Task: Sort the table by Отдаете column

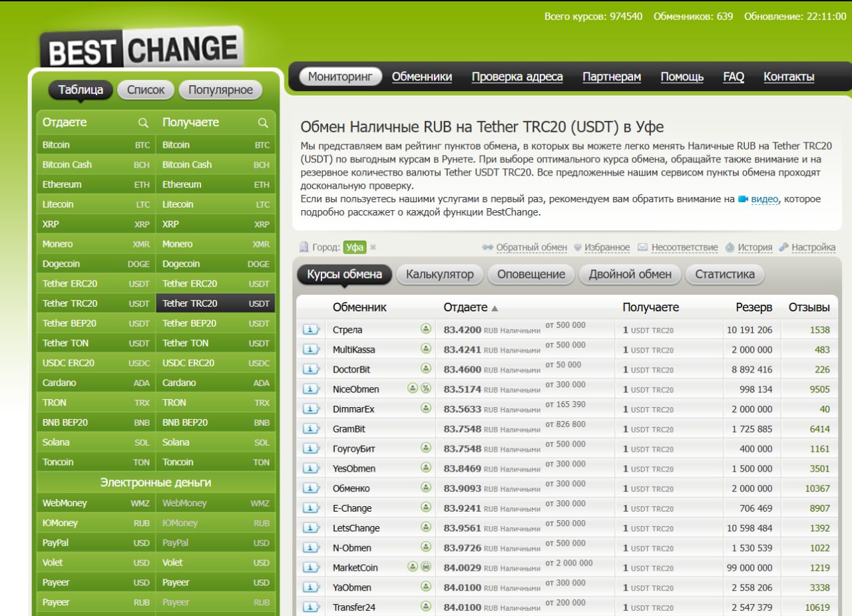Action: point(466,307)
